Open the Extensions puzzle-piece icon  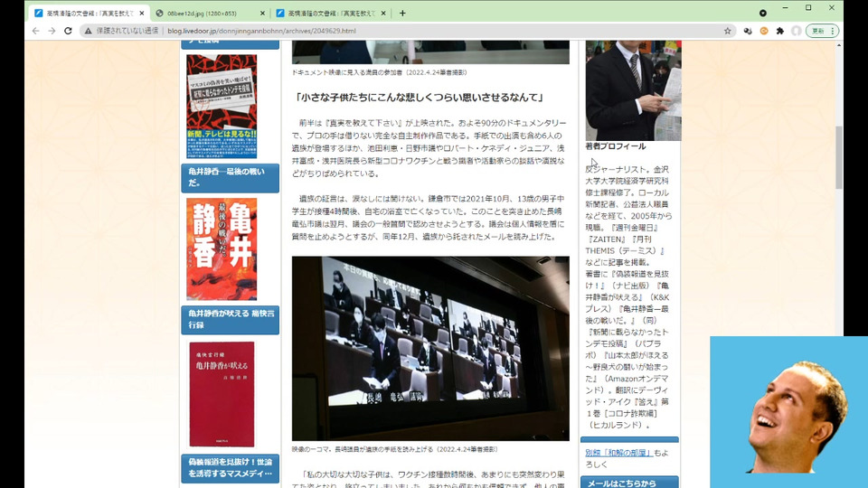click(x=780, y=31)
